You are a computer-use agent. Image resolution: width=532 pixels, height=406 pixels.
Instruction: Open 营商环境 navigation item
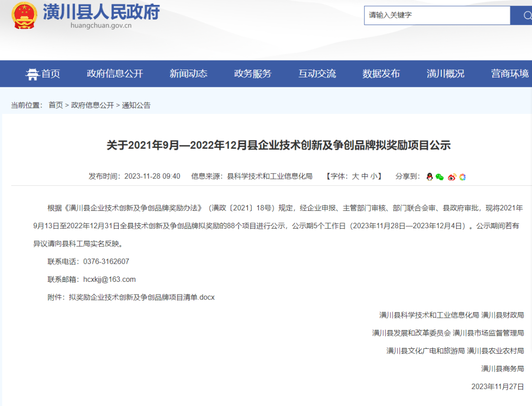click(510, 74)
